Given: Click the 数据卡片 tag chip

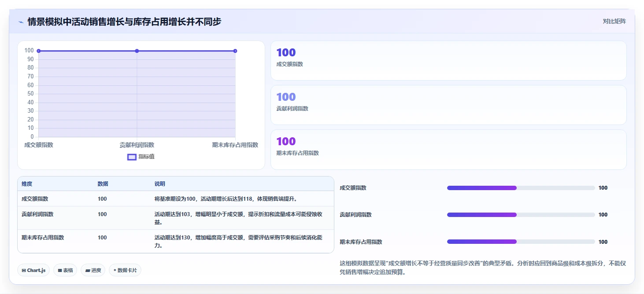Looking at the screenshot, I should [x=125, y=270].
